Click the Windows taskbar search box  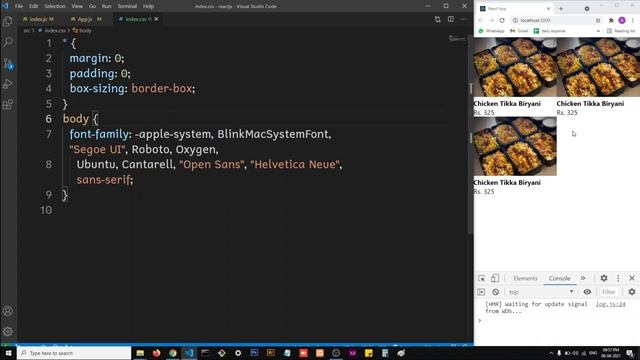tap(74, 353)
